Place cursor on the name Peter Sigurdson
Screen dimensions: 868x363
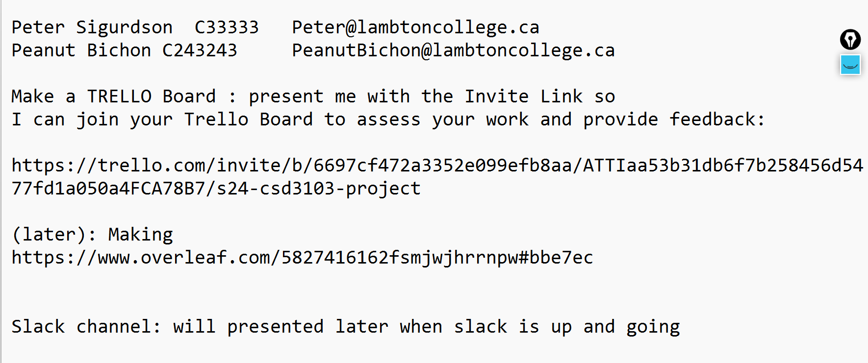click(92, 27)
